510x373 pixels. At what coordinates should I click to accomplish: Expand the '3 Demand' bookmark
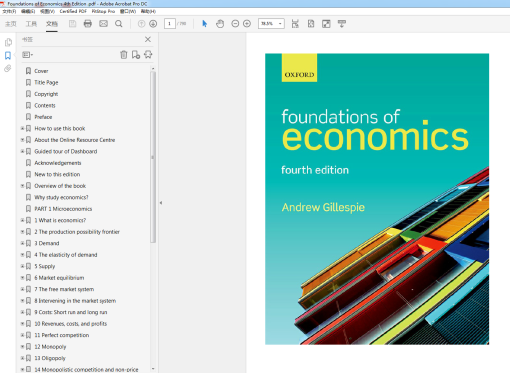tap(22, 243)
